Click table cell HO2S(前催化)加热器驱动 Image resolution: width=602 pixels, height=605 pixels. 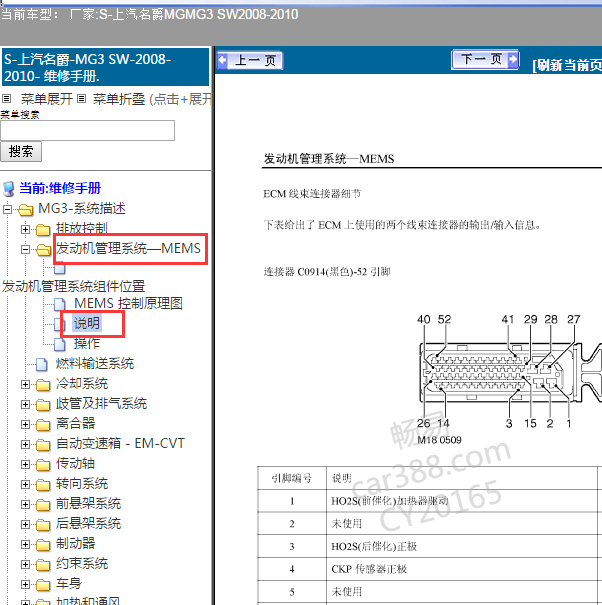[x=462, y=501]
